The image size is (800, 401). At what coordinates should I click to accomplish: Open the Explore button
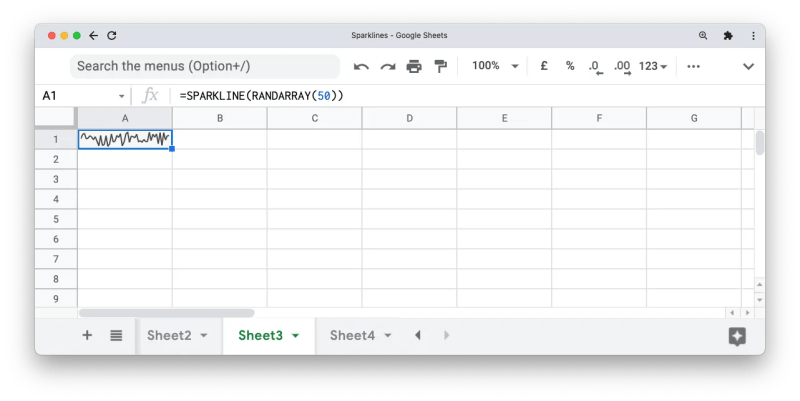click(x=737, y=336)
